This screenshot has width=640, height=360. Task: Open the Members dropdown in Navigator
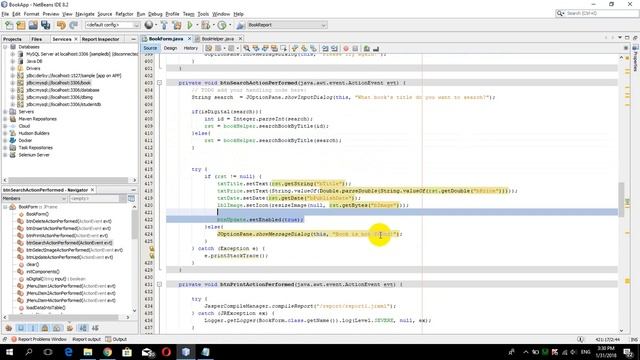[34, 198]
